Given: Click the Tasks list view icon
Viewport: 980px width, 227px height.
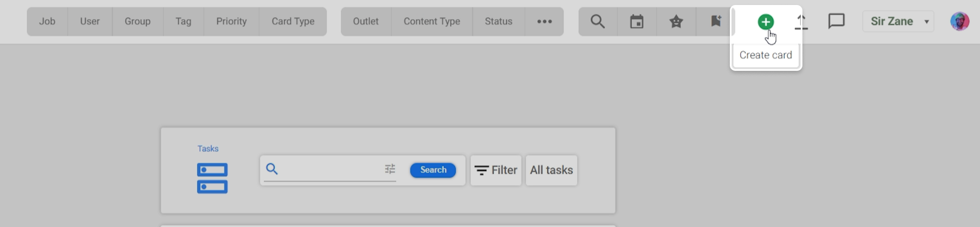Looking at the screenshot, I should pos(212,178).
